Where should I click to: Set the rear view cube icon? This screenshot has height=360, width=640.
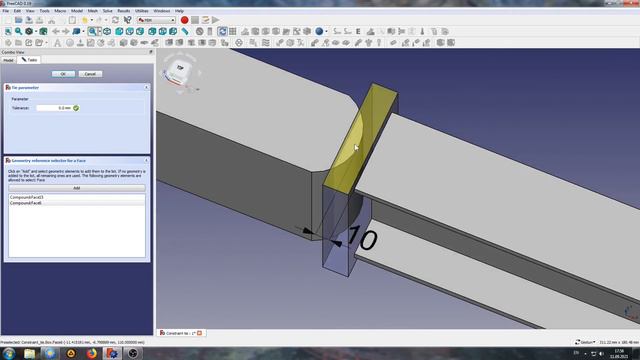(x=152, y=31)
